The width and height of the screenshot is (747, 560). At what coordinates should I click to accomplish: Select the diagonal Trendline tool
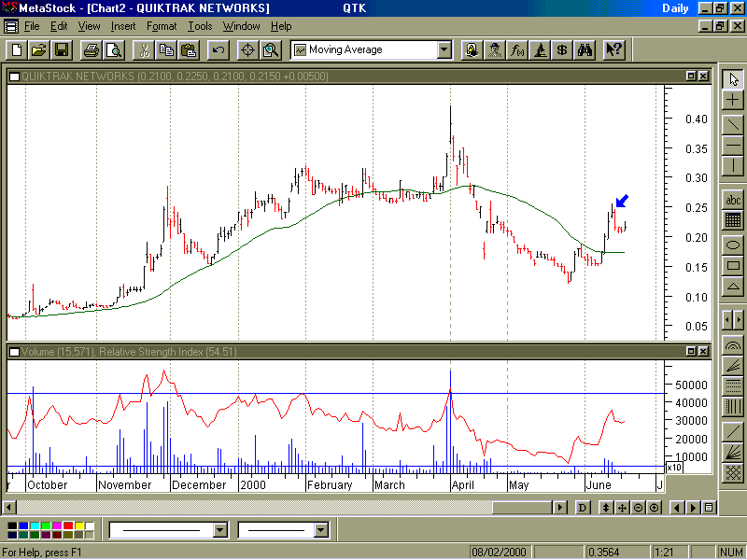pyautogui.click(x=733, y=124)
